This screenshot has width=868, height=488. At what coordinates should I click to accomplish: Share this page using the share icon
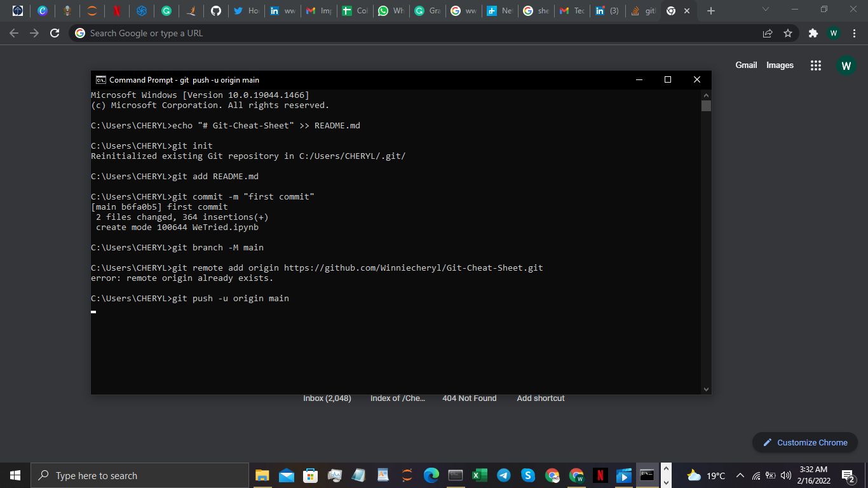767,32
